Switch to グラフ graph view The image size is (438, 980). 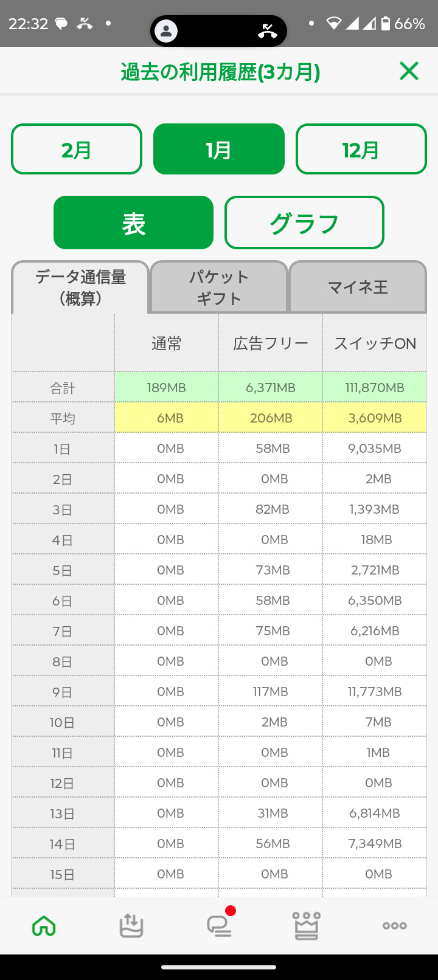tap(304, 223)
